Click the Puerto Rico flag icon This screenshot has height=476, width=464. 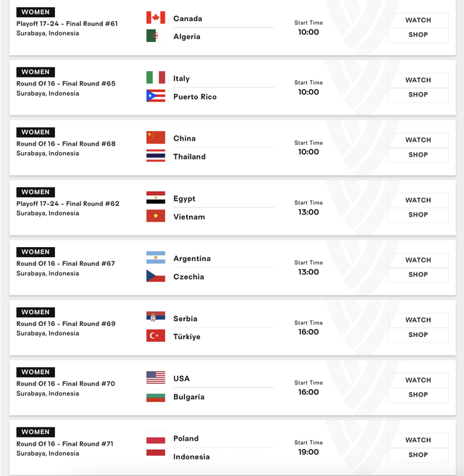156,96
